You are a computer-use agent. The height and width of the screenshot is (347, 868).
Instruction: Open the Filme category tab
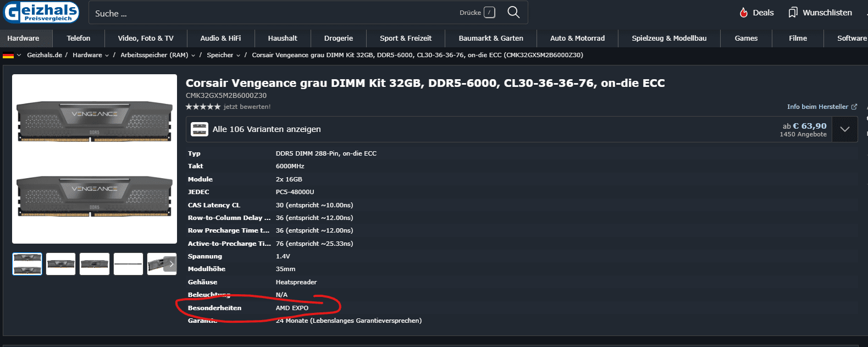pos(798,38)
